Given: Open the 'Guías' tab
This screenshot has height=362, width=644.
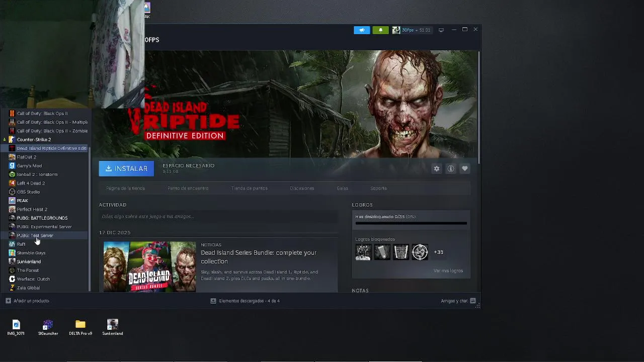Looking at the screenshot, I should click(x=342, y=189).
